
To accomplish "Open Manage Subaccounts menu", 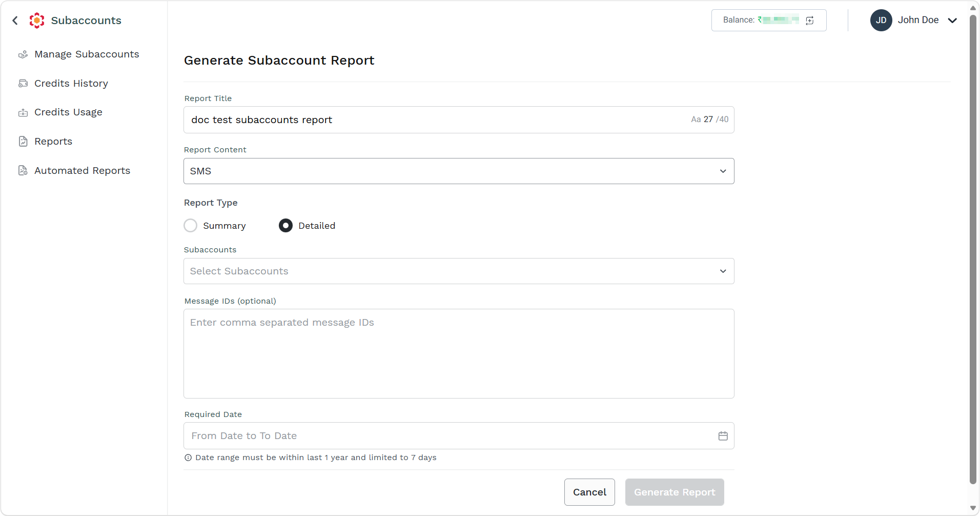I will click(87, 54).
